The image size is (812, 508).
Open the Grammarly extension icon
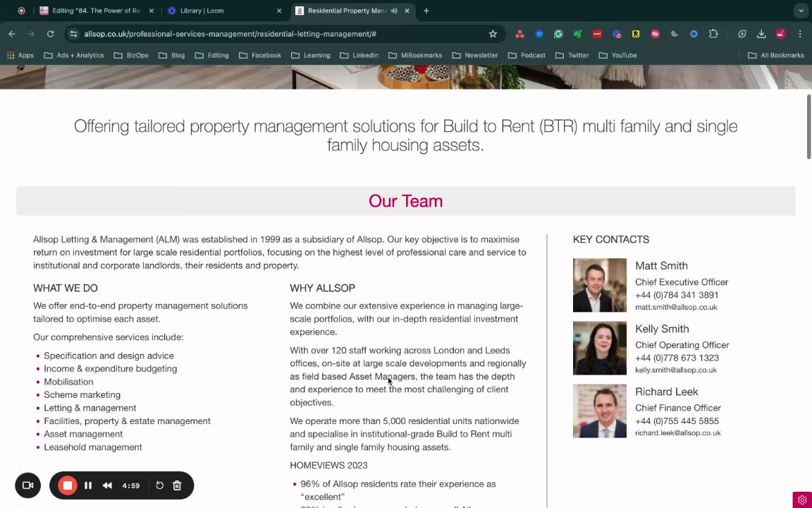558,34
